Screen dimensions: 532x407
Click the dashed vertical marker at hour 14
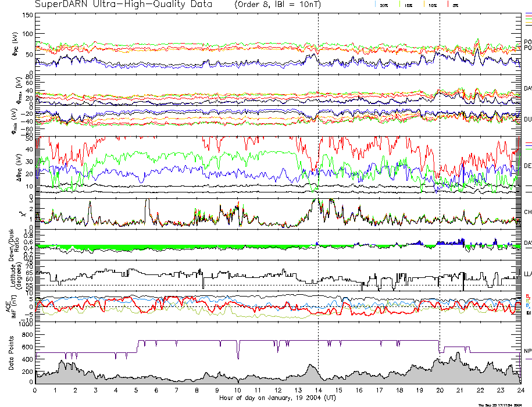319,174
